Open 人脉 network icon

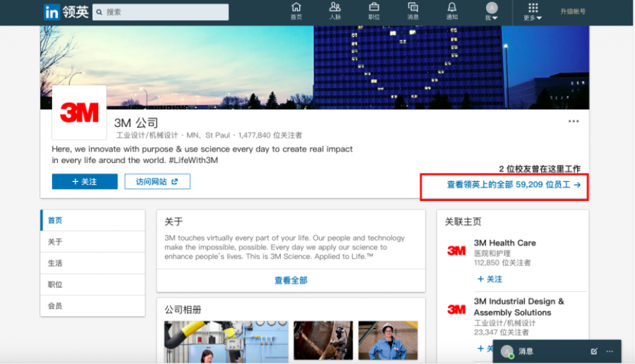[x=335, y=11]
